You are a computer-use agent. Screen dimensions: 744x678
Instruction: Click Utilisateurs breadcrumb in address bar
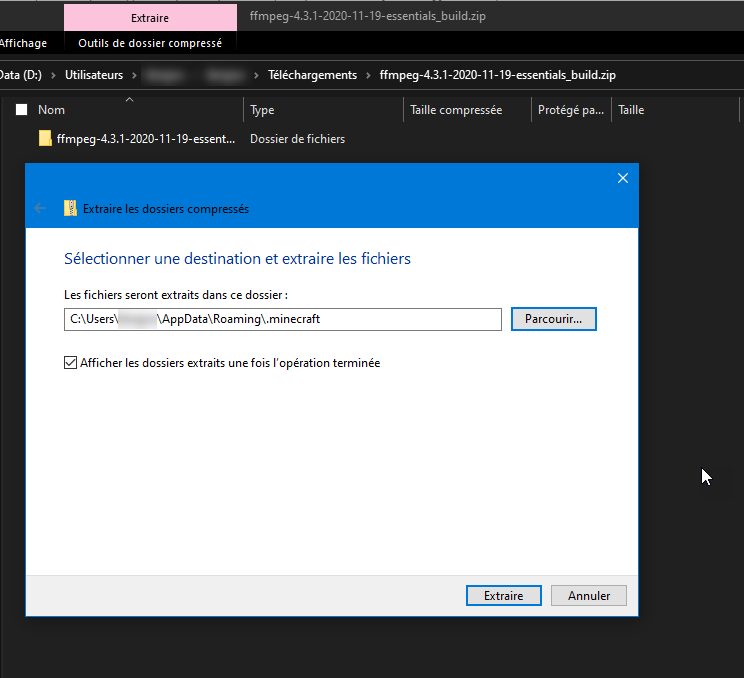coord(94,75)
